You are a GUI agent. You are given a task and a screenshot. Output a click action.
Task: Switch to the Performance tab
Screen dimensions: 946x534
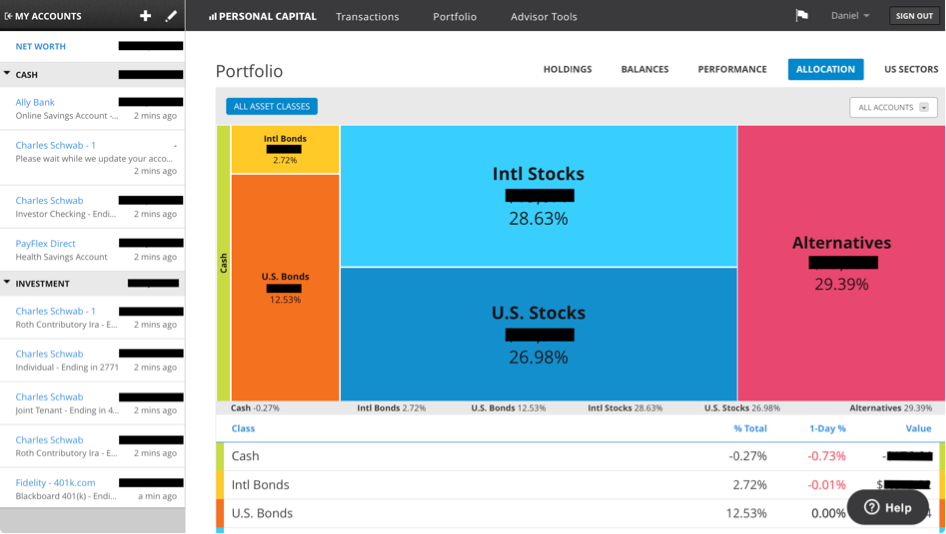[x=732, y=69]
